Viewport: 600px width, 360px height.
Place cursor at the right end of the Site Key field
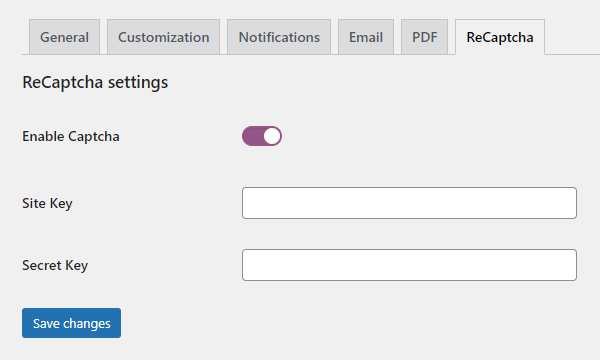pos(570,203)
